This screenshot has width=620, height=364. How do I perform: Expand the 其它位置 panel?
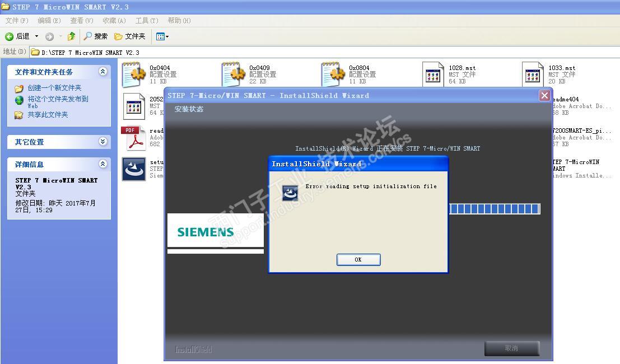point(103,142)
